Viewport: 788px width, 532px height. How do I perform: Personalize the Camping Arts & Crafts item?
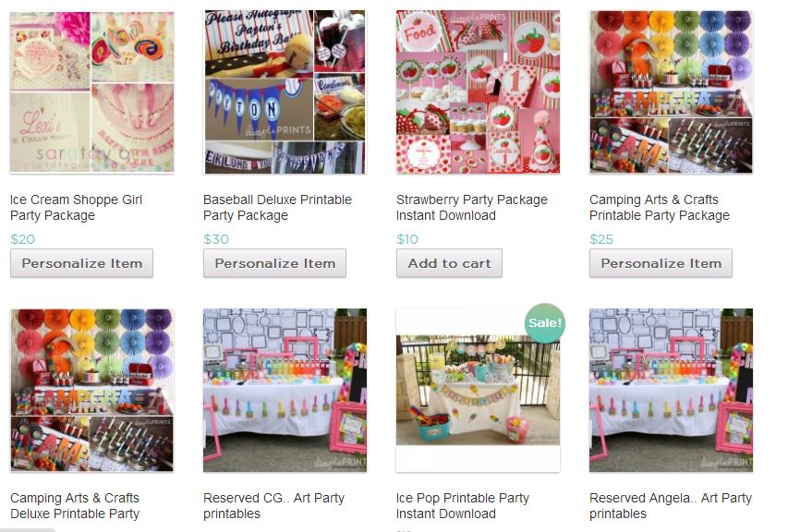point(661,263)
